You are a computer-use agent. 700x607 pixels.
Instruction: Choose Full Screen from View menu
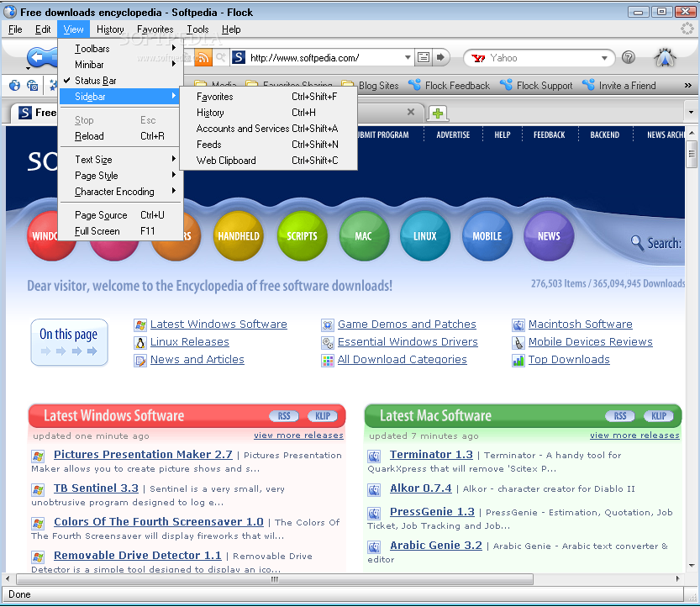[120, 231]
